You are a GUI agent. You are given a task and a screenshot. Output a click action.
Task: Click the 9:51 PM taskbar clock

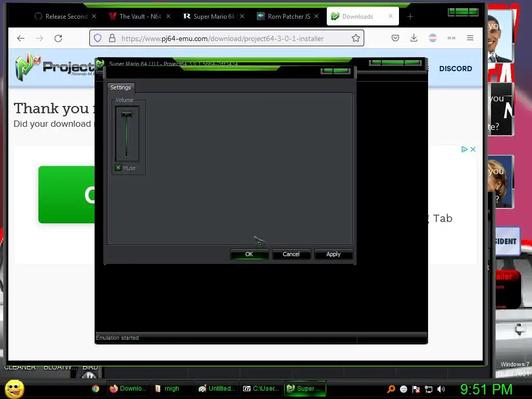tap(486, 389)
